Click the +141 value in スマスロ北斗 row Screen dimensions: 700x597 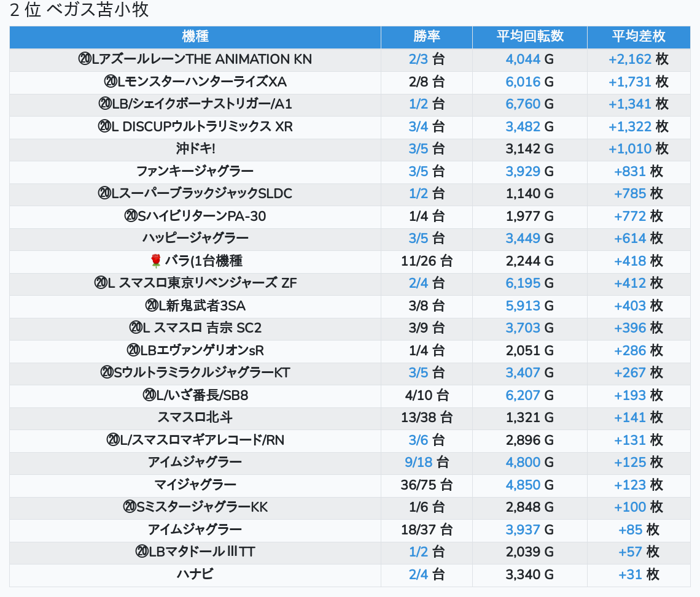pos(630,418)
